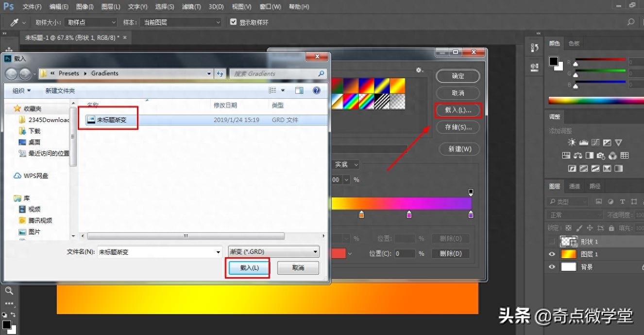Click the 载入(L) button in file dialog
This screenshot has width=644, height=335.
click(x=250, y=268)
